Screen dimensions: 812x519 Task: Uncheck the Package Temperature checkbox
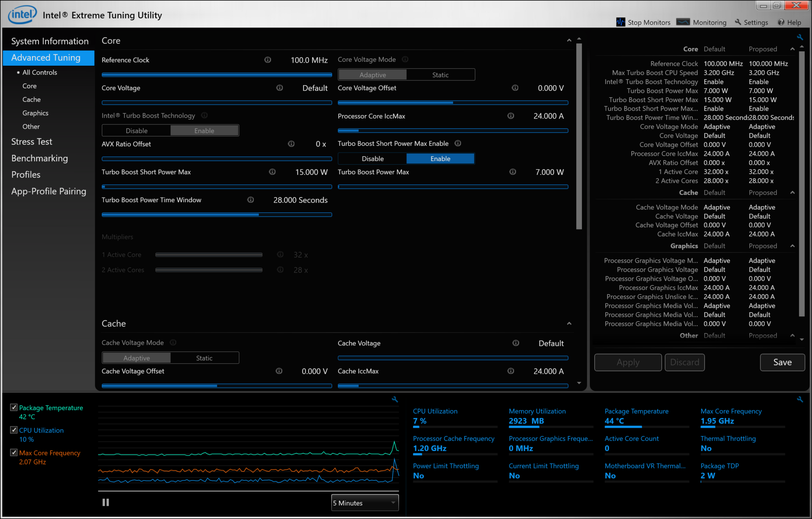pyautogui.click(x=14, y=407)
